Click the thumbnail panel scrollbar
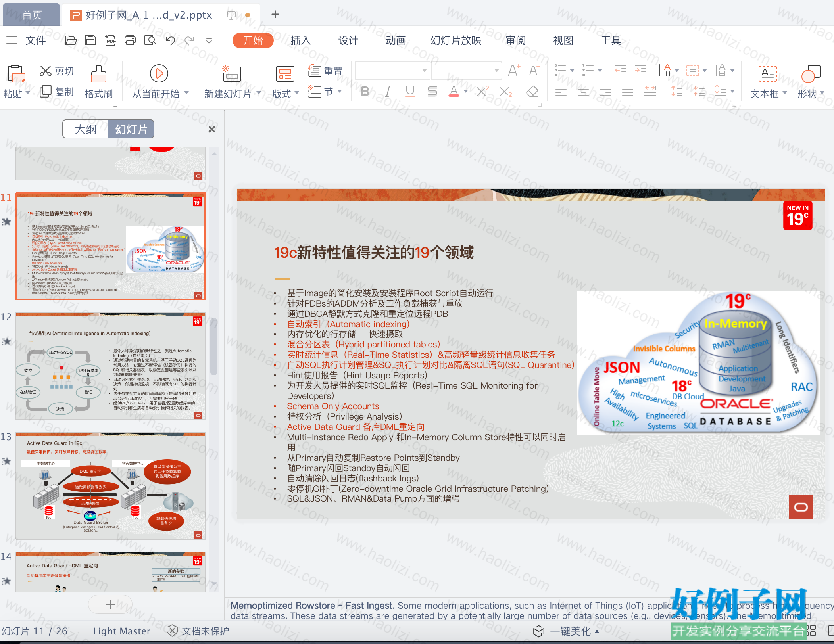Screen dimensions: 834x644 pyautogui.click(x=214, y=346)
